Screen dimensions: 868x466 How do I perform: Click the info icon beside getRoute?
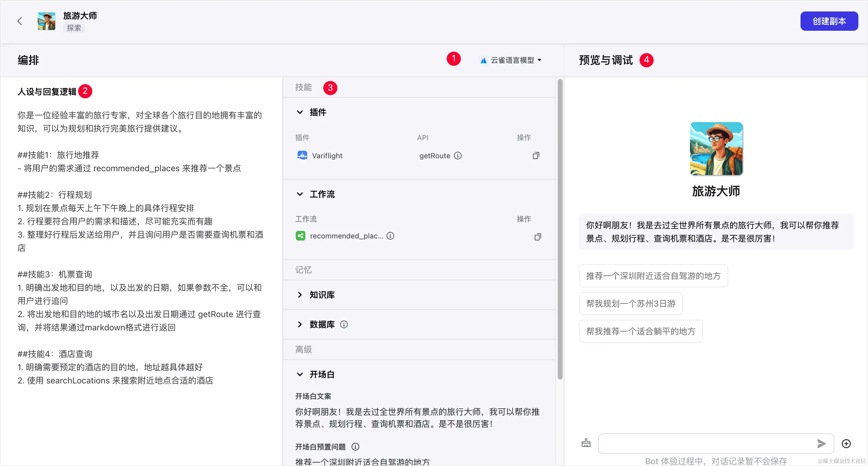click(x=457, y=156)
